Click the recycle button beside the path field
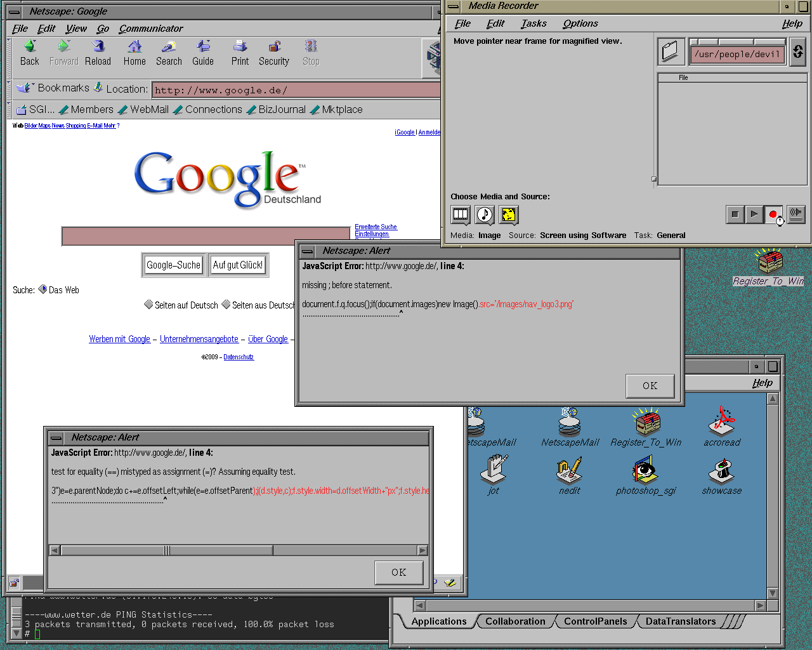Image resolution: width=812 pixels, height=650 pixels. pos(798,51)
